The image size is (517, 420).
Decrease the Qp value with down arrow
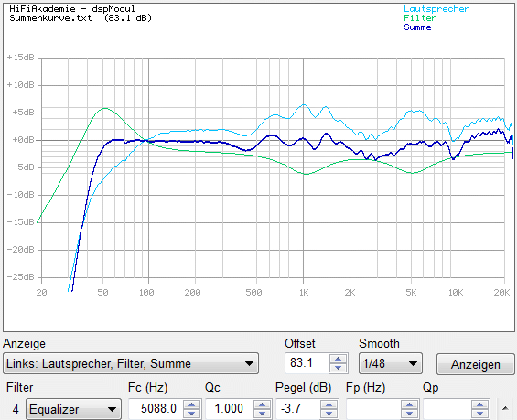coord(479,413)
